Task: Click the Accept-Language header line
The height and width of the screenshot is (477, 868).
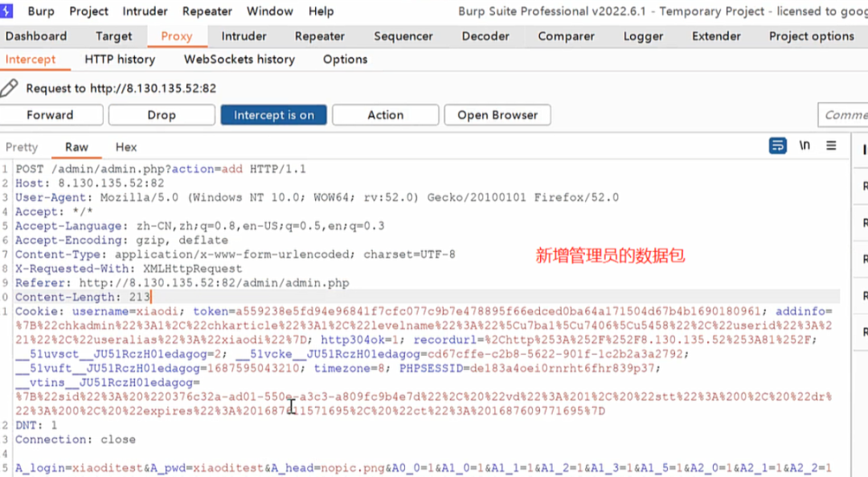Action: (199, 226)
